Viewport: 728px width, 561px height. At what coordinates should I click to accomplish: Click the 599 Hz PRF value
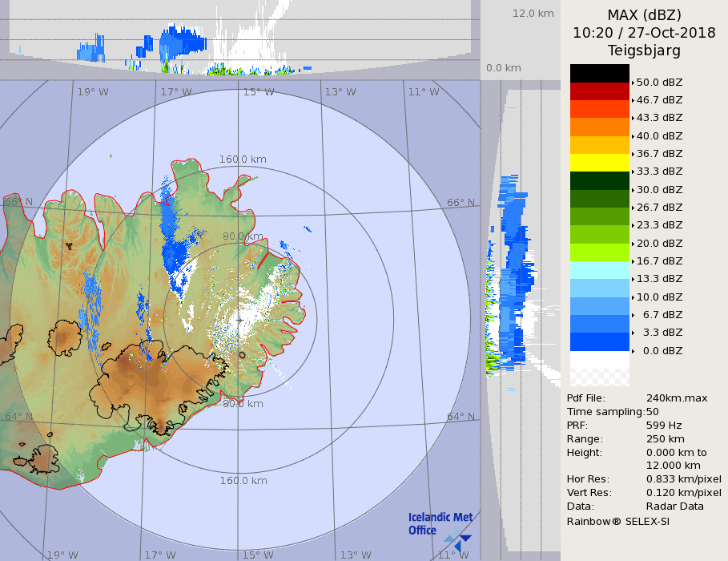click(664, 426)
